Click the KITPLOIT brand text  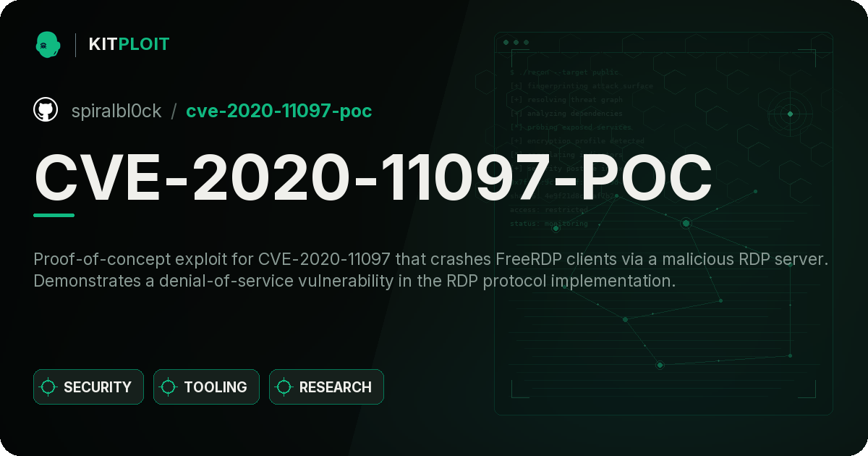tap(129, 44)
